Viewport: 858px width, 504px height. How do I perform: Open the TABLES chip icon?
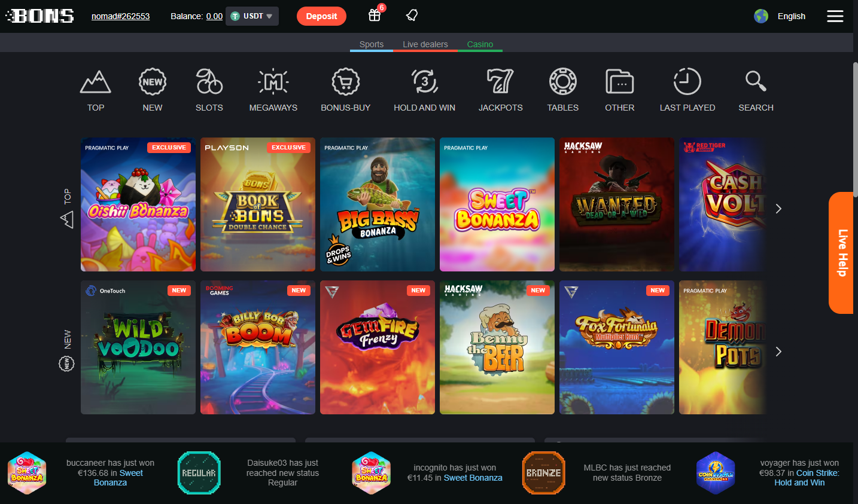click(563, 82)
